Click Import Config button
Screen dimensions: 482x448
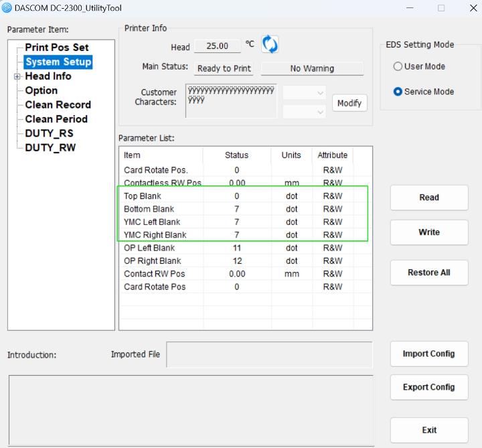pos(428,354)
